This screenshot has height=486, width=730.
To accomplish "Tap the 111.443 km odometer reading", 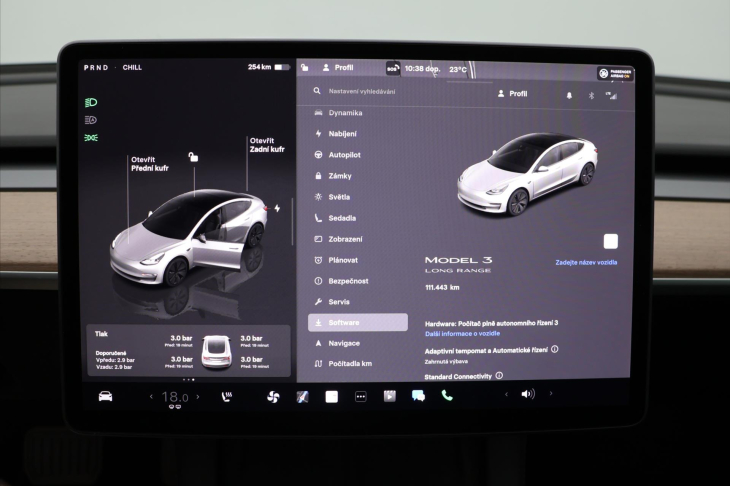I will [442, 287].
